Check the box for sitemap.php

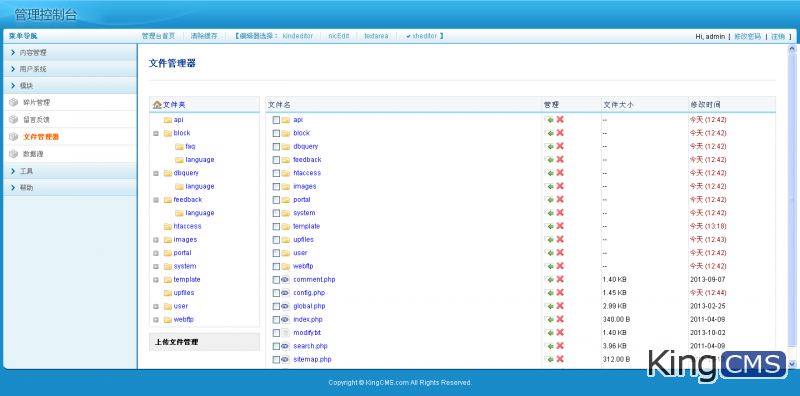pos(276,359)
